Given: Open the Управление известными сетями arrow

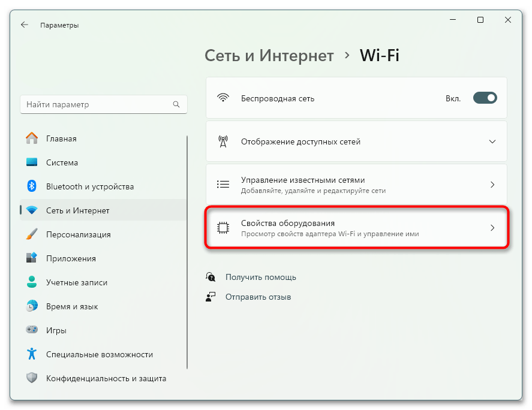Looking at the screenshot, I should click(492, 185).
